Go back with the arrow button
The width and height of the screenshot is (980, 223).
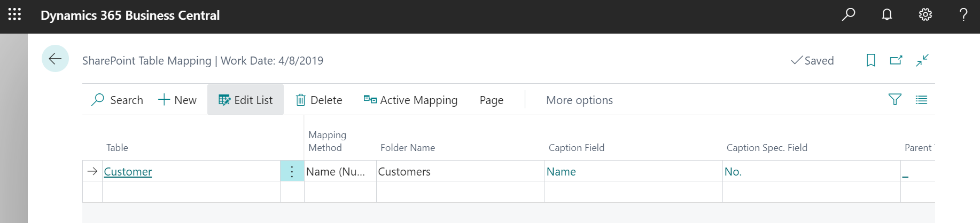(x=55, y=59)
